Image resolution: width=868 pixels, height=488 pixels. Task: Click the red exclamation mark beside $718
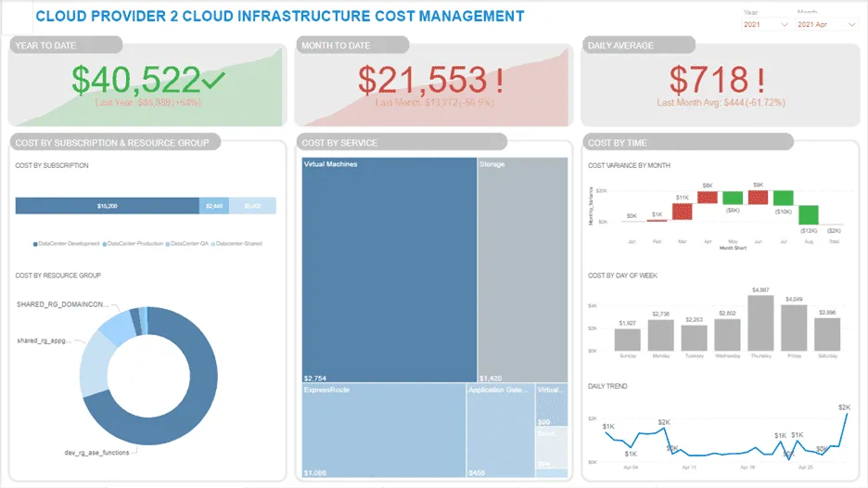[762, 81]
